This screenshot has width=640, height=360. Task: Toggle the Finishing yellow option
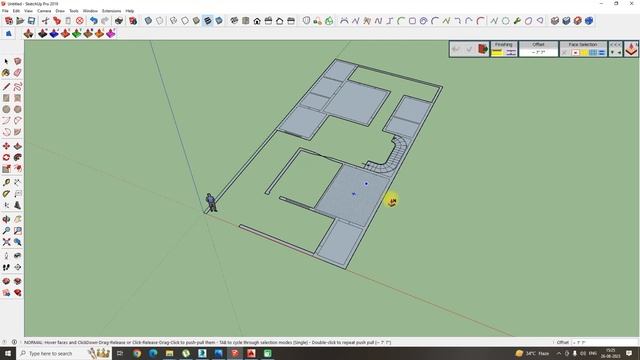point(497,52)
